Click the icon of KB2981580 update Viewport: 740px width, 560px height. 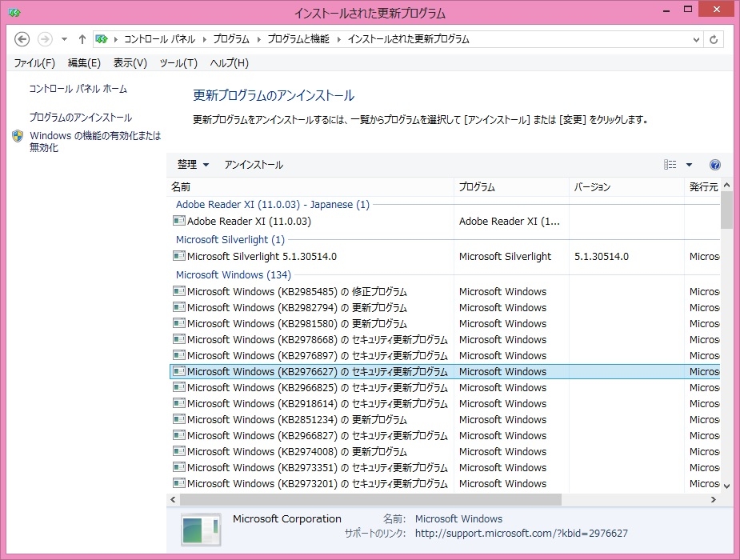coord(179,323)
